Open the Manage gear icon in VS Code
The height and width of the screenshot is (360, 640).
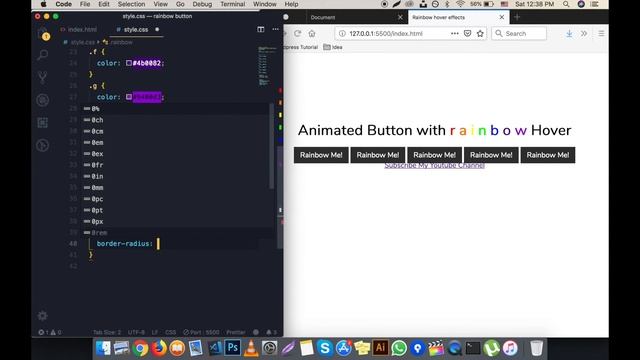tap(42, 316)
